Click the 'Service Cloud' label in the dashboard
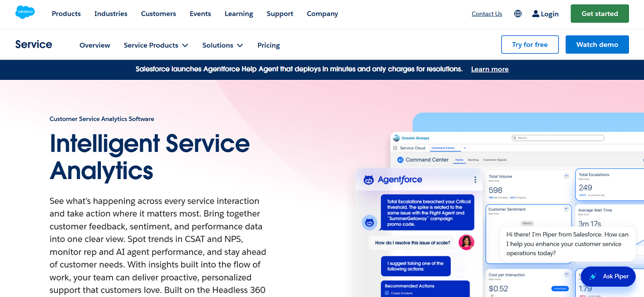The width and height of the screenshot is (644, 297). [x=413, y=148]
